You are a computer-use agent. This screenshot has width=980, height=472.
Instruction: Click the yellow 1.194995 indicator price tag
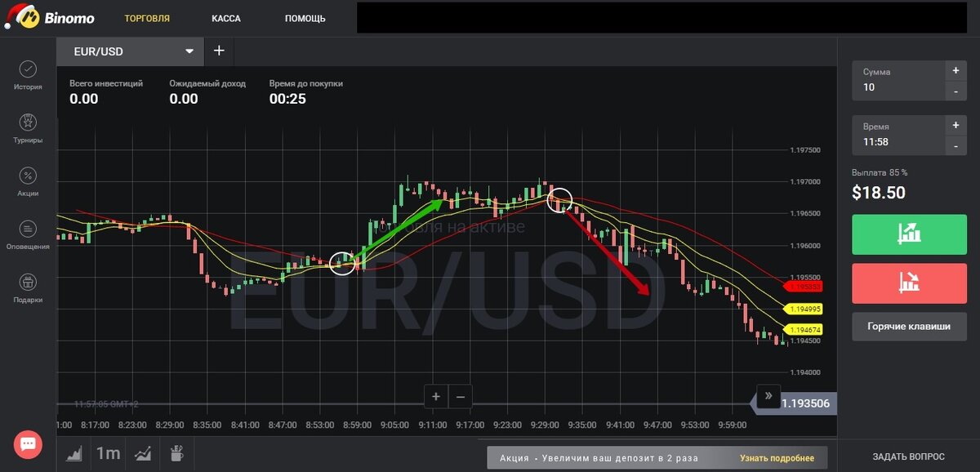pyautogui.click(x=802, y=309)
